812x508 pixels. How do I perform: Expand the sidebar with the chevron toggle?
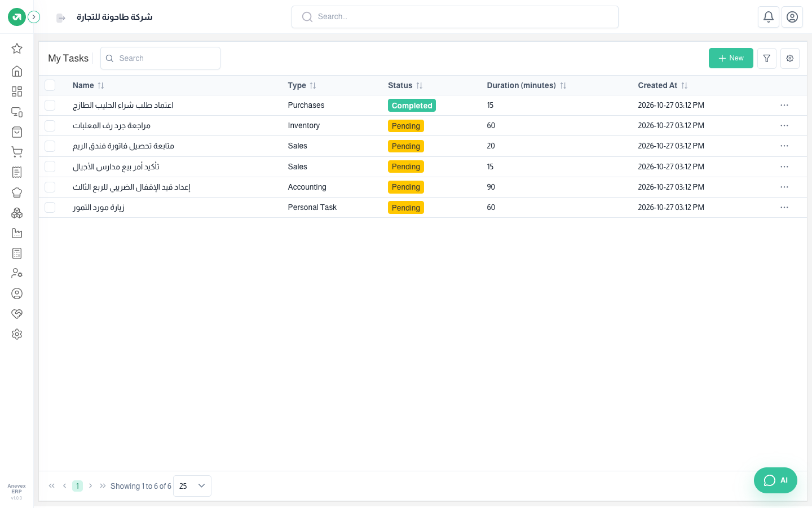34,17
